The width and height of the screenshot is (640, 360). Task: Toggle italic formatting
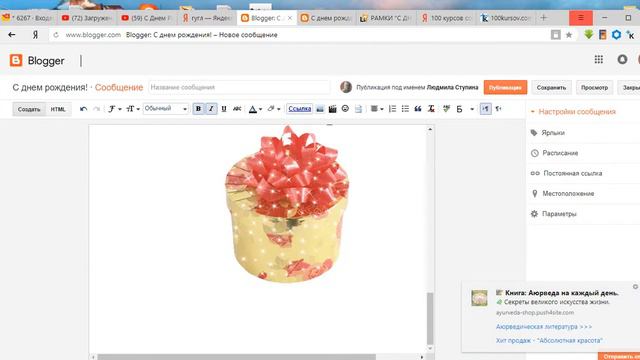click(211, 109)
